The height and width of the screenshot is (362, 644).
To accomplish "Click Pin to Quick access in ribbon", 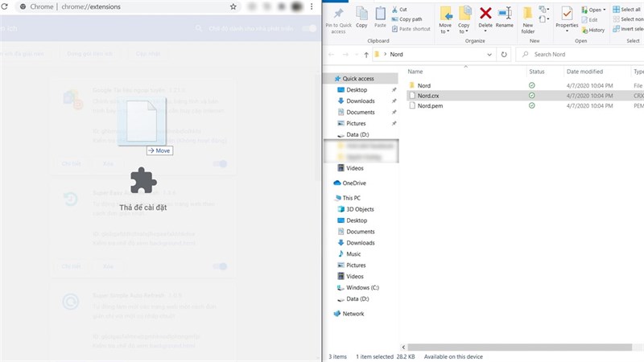I will pos(338,20).
